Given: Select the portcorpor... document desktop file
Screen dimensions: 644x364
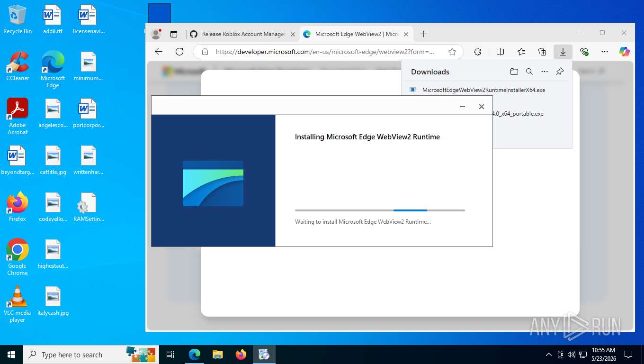Looking at the screenshot, I should pos(89,113).
